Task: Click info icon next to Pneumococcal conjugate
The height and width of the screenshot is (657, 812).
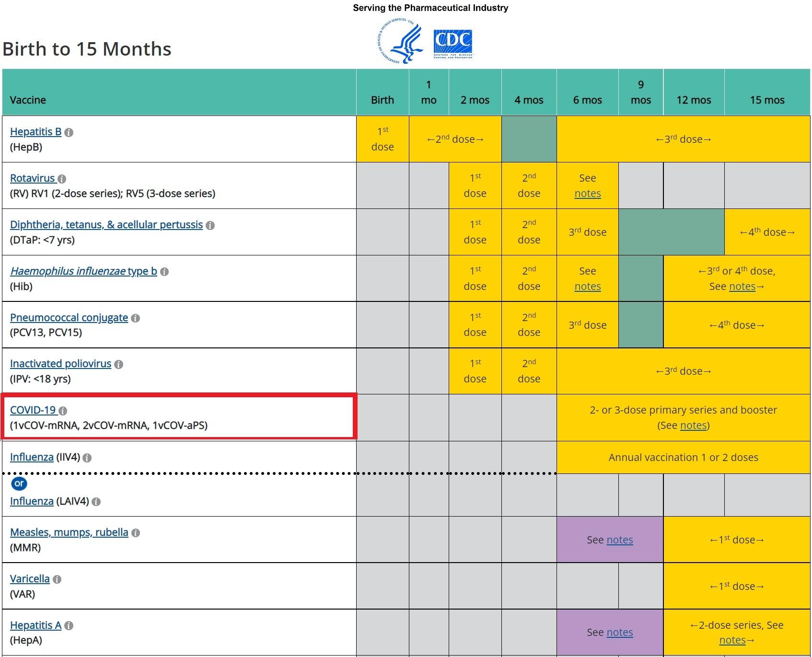Action: 136,318
